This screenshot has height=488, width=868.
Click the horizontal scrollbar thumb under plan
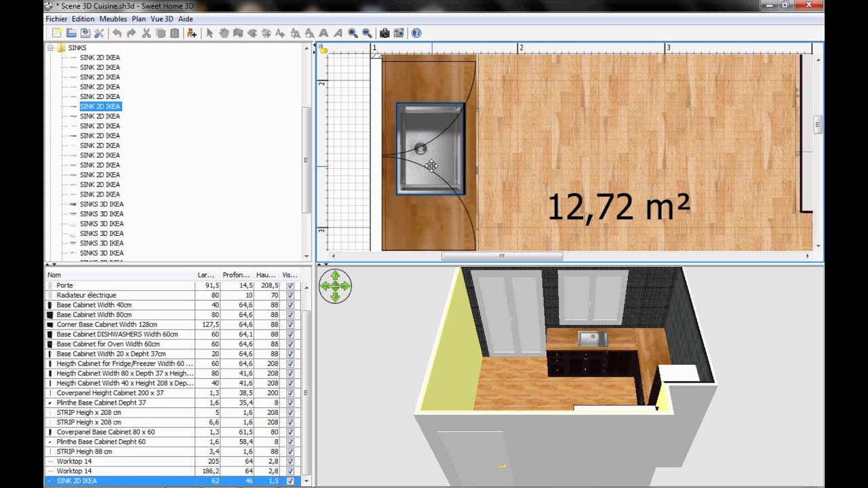[x=502, y=256]
